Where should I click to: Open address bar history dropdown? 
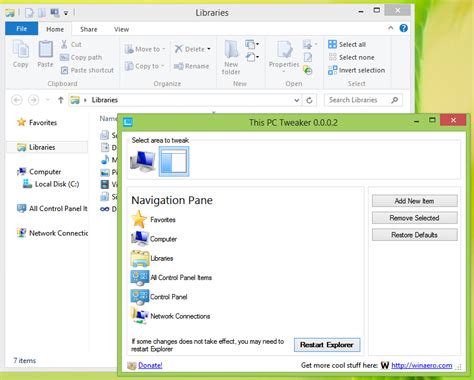point(296,100)
